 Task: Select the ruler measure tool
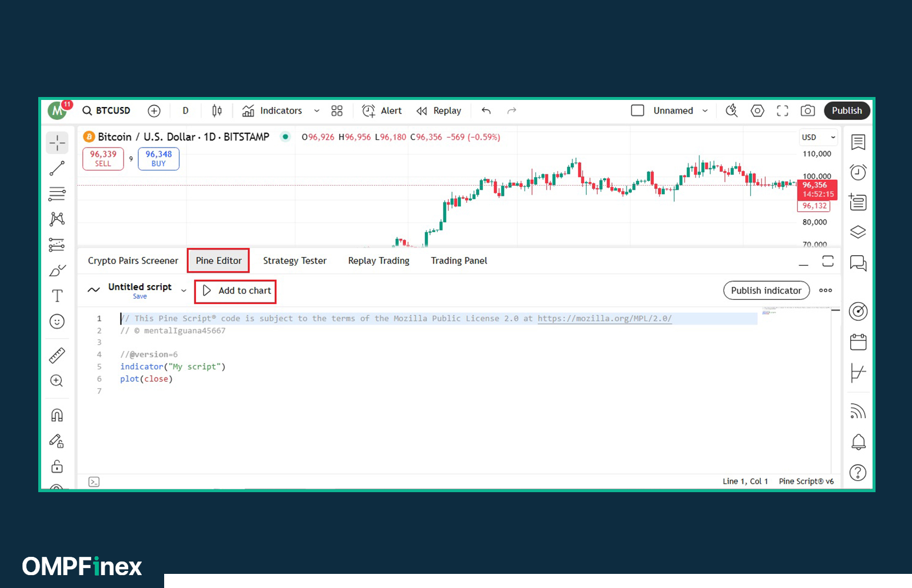tap(57, 355)
